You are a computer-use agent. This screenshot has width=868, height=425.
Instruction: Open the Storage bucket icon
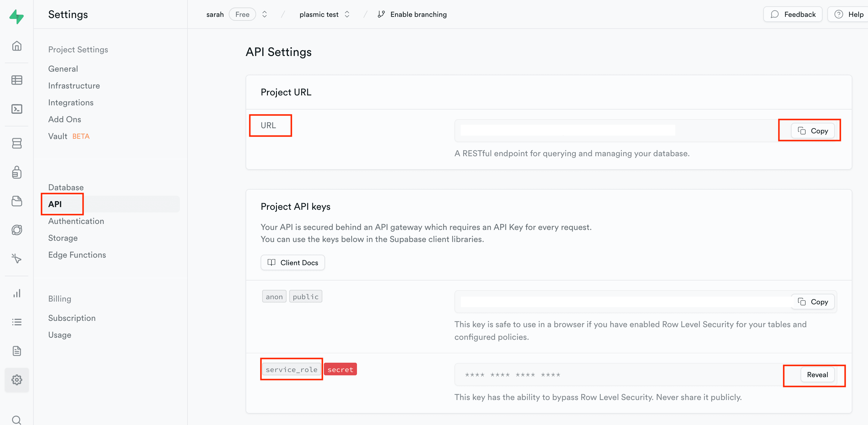[x=17, y=201]
